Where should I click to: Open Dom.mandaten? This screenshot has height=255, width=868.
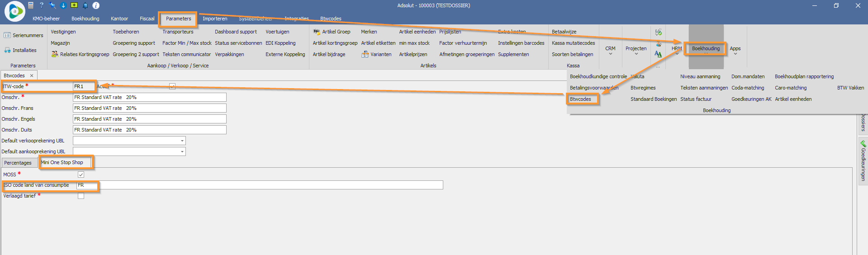click(748, 76)
